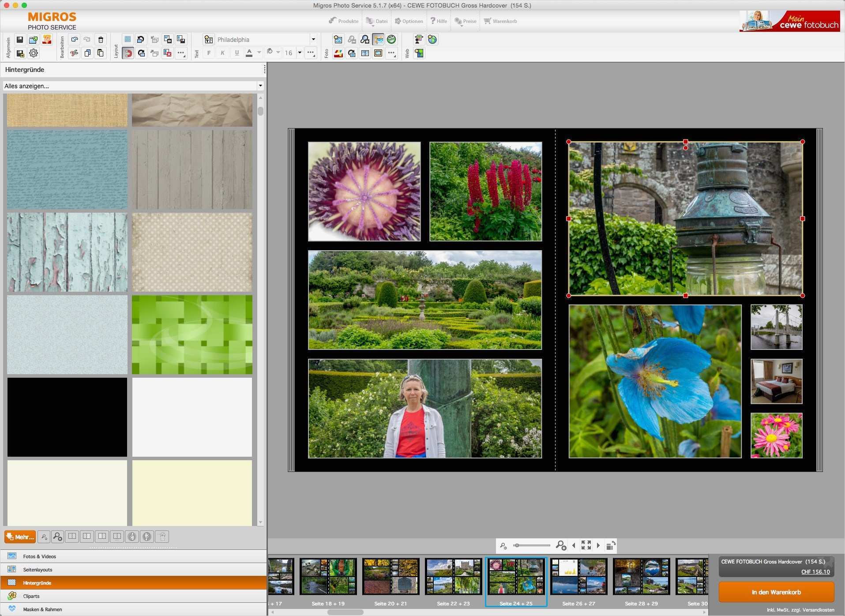Viewport: 845px width, 616px height.
Task: Switch to the Cliparts panel
Action: pyautogui.click(x=31, y=596)
